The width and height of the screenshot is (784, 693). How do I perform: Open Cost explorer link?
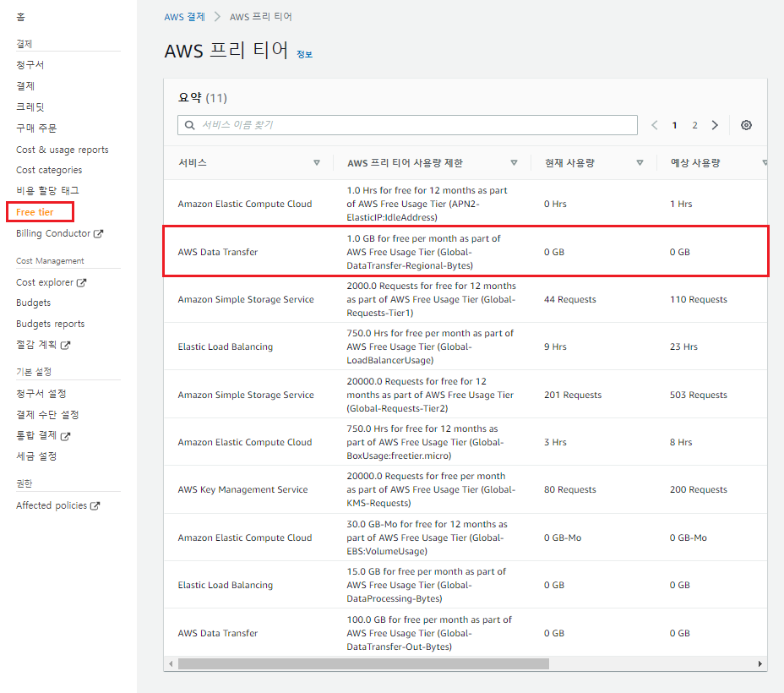coord(45,282)
